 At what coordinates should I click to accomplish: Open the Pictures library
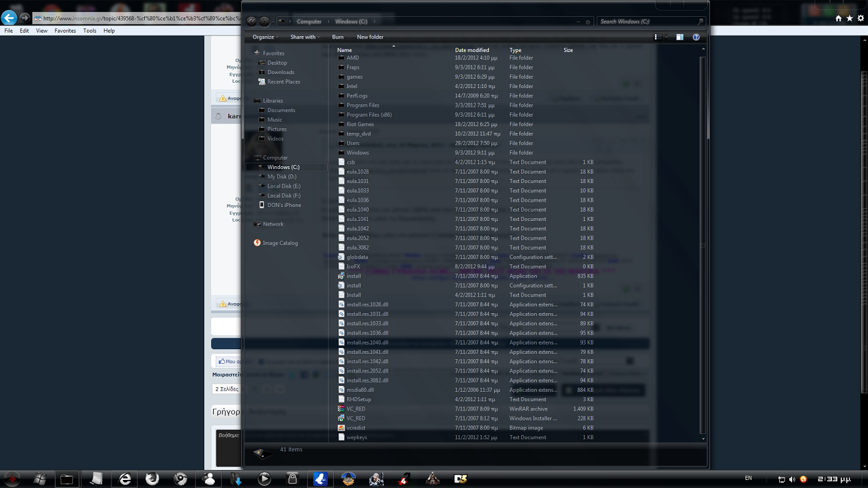pos(277,129)
